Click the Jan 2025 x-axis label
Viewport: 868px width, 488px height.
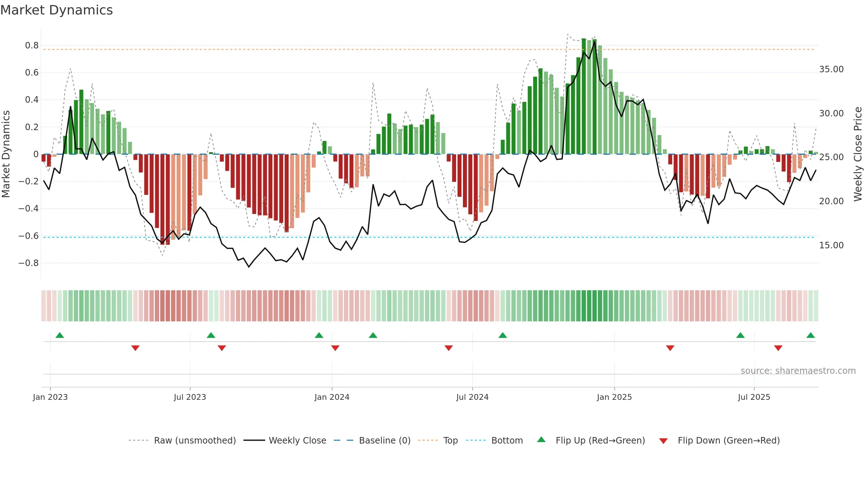pos(614,397)
